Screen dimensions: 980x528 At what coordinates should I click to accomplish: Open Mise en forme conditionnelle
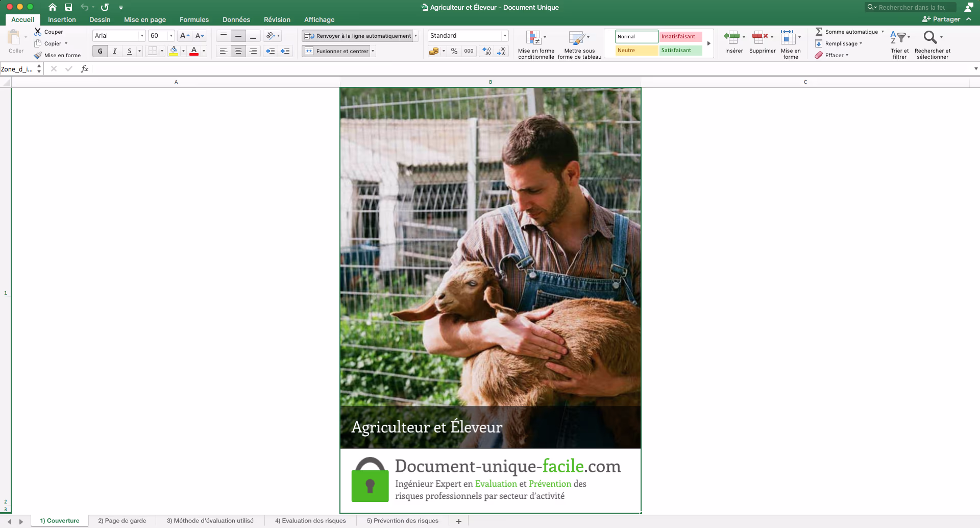click(x=536, y=44)
